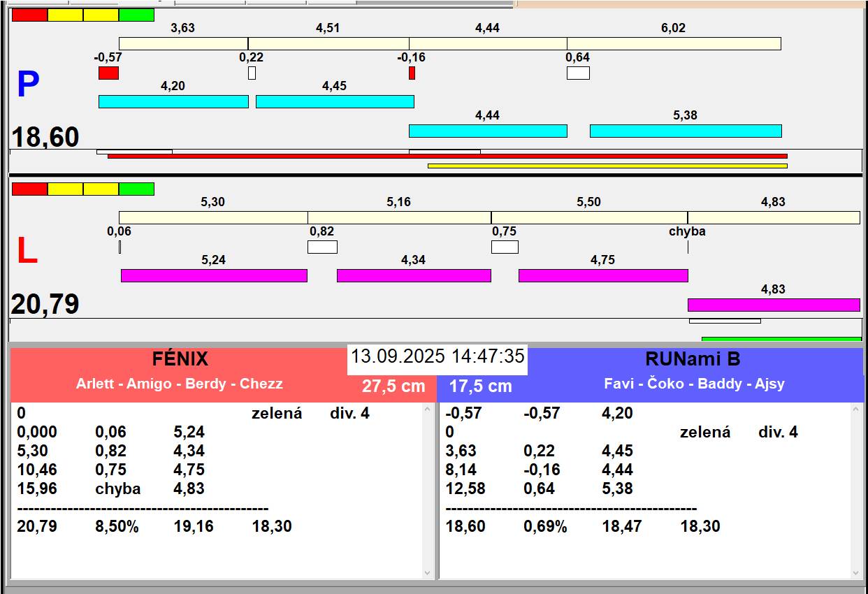Click the 13.09.2025 14:47:35 timestamp field

(x=437, y=356)
